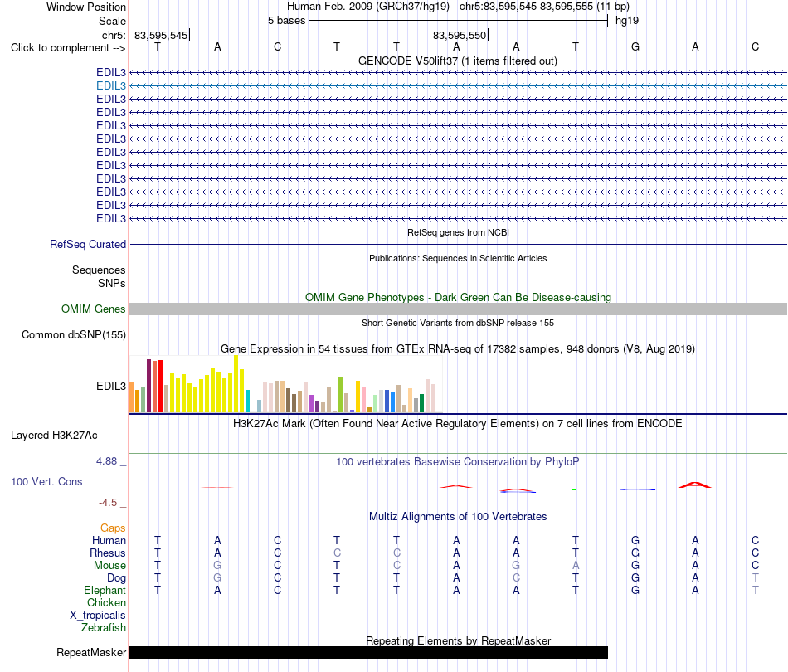Click the -4.5 lower scale value
The height and width of the screenshot is (672, 788).
(108, 503)
